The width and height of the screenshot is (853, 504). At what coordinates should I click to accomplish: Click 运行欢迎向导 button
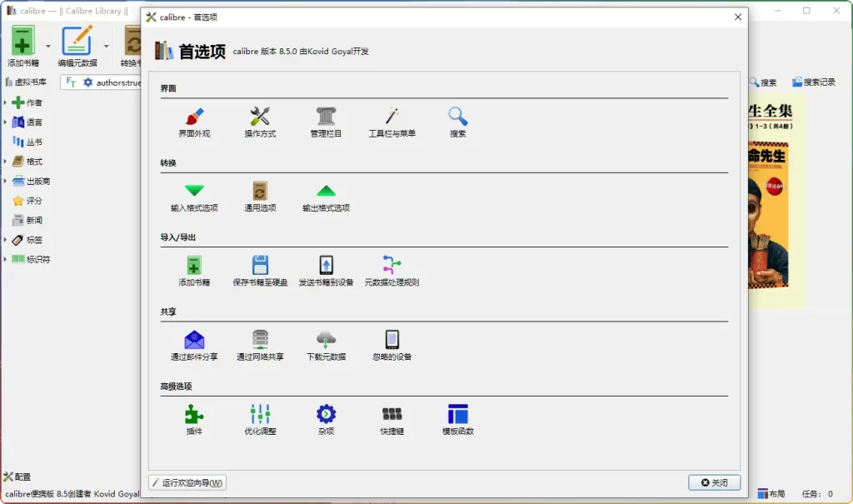tap(187, 483)
